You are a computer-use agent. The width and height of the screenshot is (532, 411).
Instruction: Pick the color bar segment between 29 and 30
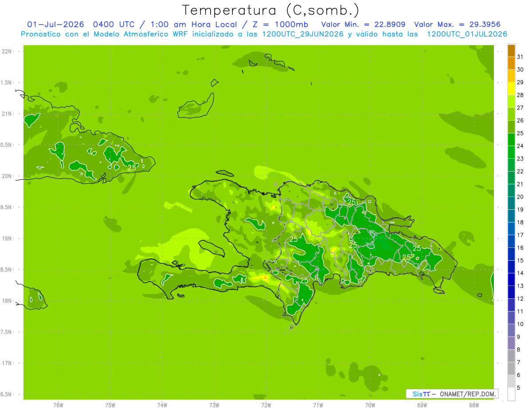tap(511, 76)
